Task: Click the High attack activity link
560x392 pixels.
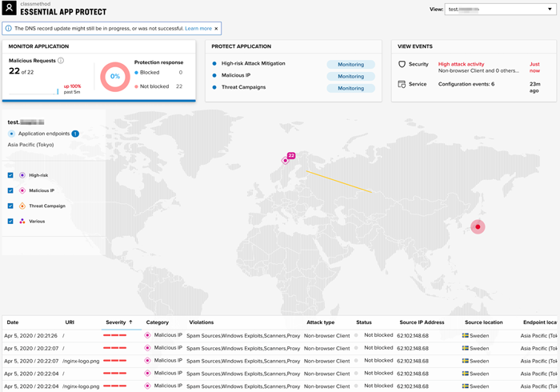Action: (x=461, y=64)
